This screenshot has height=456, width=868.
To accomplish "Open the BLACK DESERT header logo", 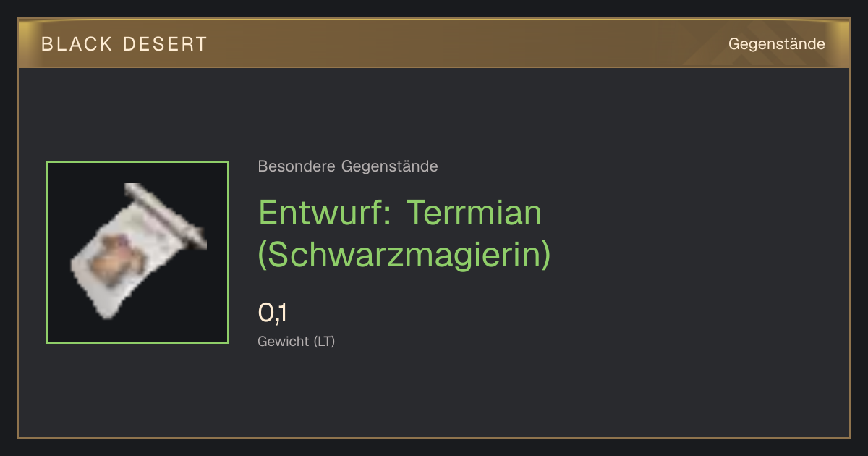I will [x=124, y=44].
